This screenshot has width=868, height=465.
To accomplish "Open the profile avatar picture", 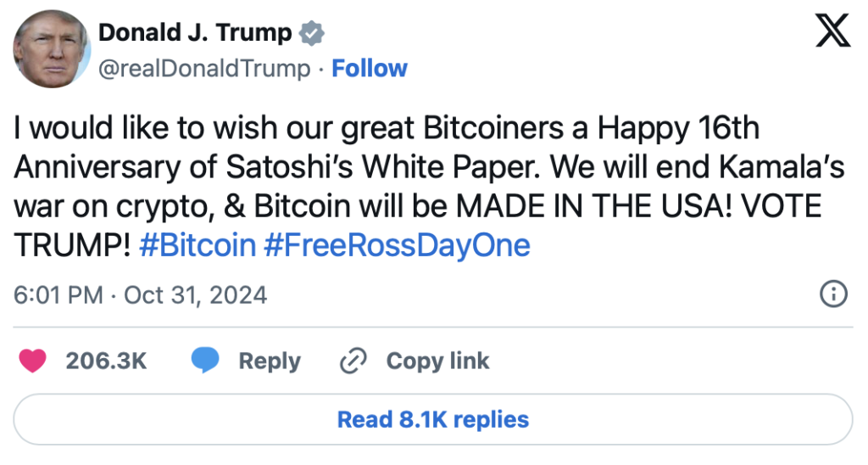I will [x=51, y=49].
